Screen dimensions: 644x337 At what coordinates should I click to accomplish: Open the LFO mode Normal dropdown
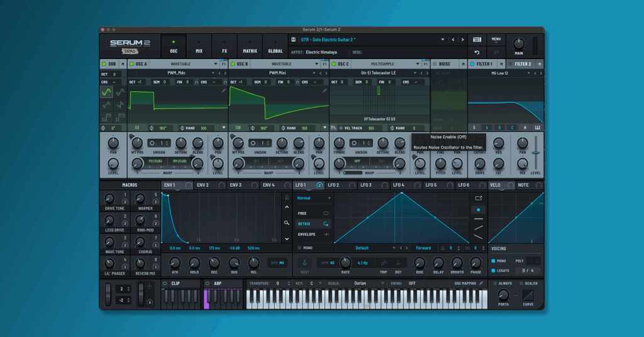[x=314, y=198]
